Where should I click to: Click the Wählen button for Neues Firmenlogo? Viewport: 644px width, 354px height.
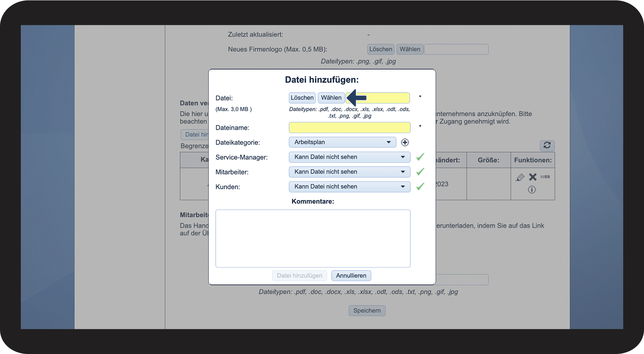(x=410, y=49)
